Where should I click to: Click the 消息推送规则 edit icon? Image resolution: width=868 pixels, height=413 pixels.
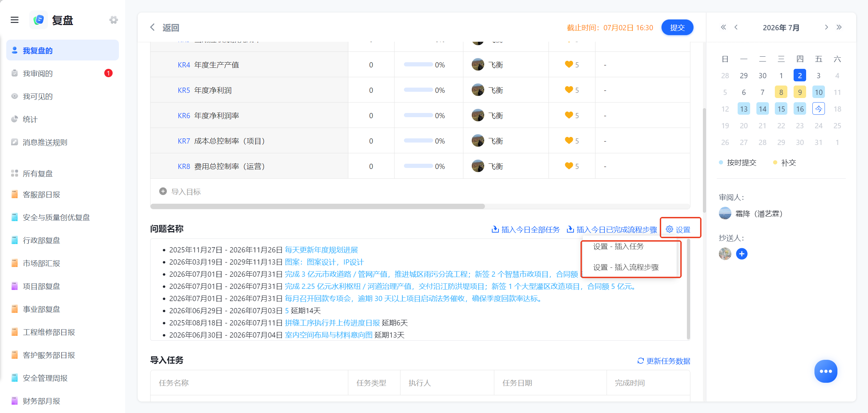point(15,142)
